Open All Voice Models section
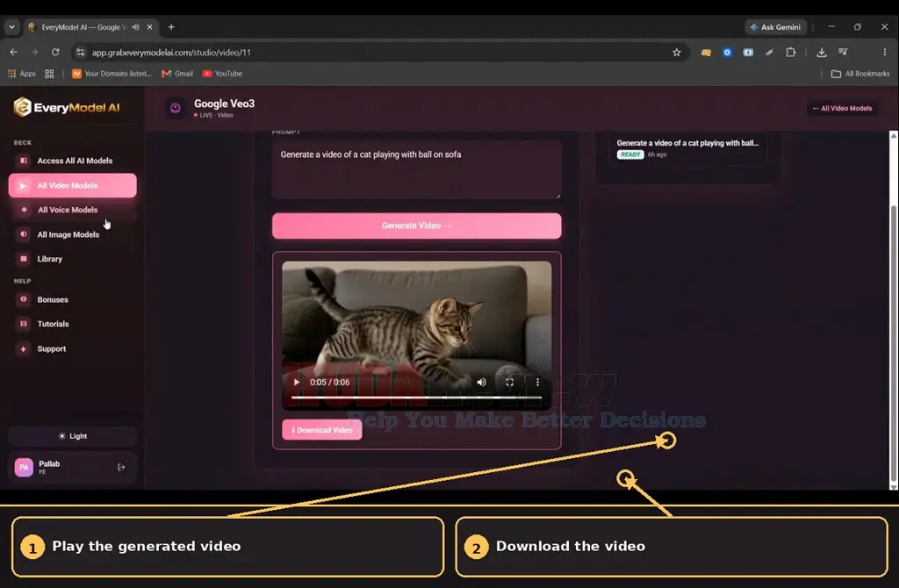 coord(73,210)
